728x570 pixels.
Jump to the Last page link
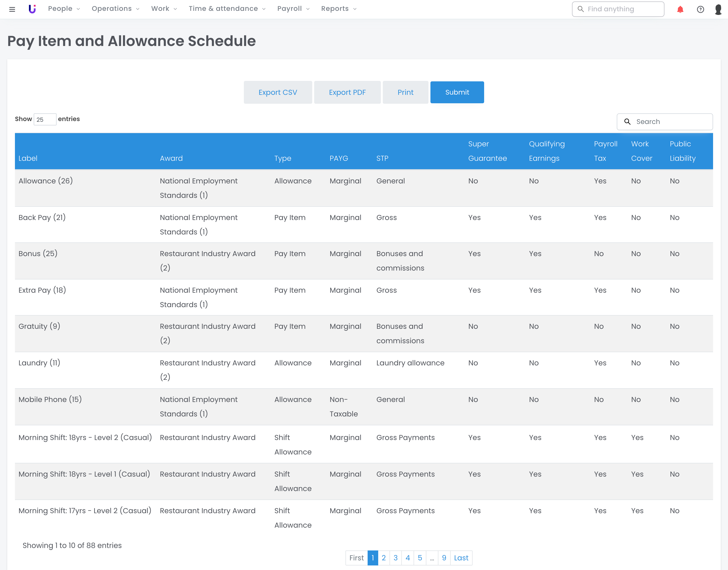pos(461,558)
